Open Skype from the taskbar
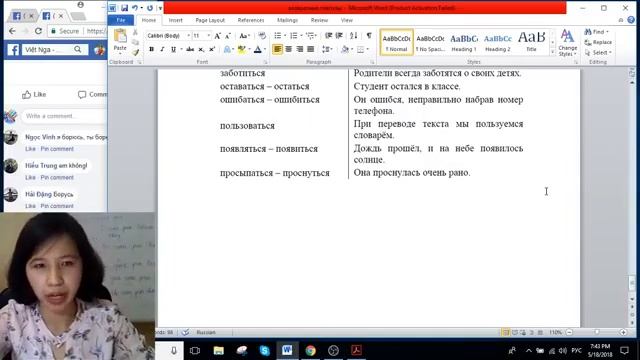Image resolution: width=640 pixels, height=360 pixels. click(x=264, y=350)
